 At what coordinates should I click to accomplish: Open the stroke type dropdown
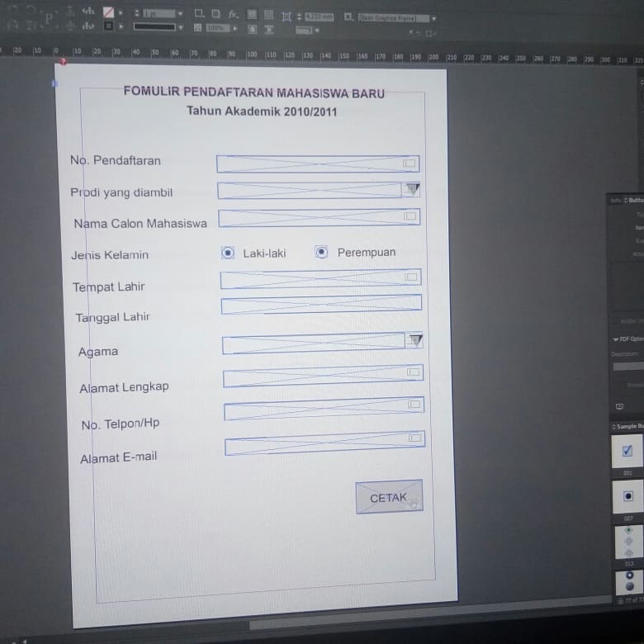tap(181, 27)
